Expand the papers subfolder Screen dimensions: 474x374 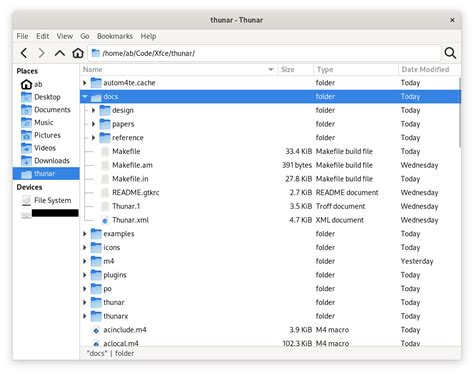[93, 124]
